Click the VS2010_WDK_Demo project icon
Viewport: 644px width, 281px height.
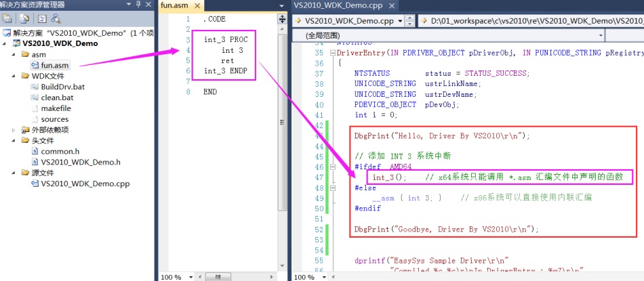click(17, 43)
